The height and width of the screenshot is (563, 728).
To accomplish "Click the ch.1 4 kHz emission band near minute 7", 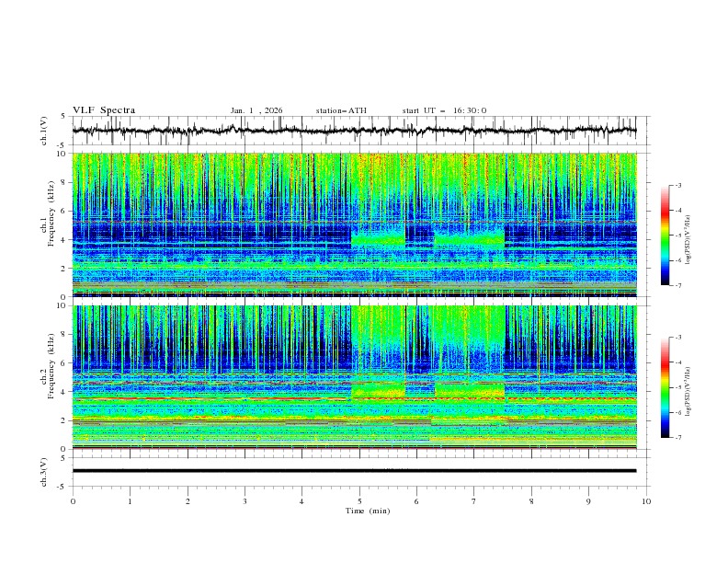I will click(470, 240).
